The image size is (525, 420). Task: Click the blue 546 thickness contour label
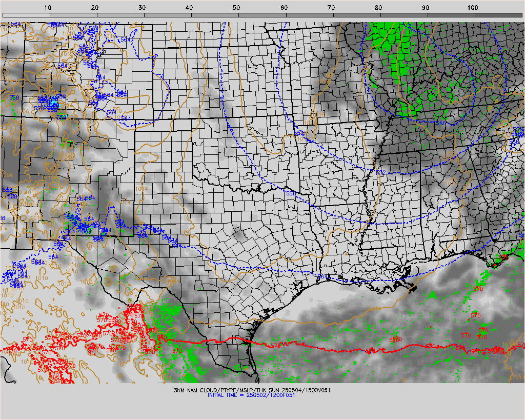(441, 123)
